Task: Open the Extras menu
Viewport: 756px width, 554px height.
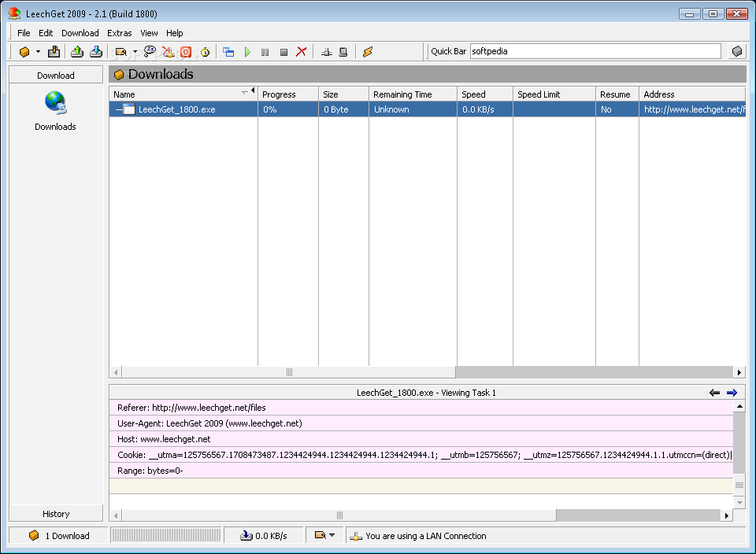Action: [119, 33]
